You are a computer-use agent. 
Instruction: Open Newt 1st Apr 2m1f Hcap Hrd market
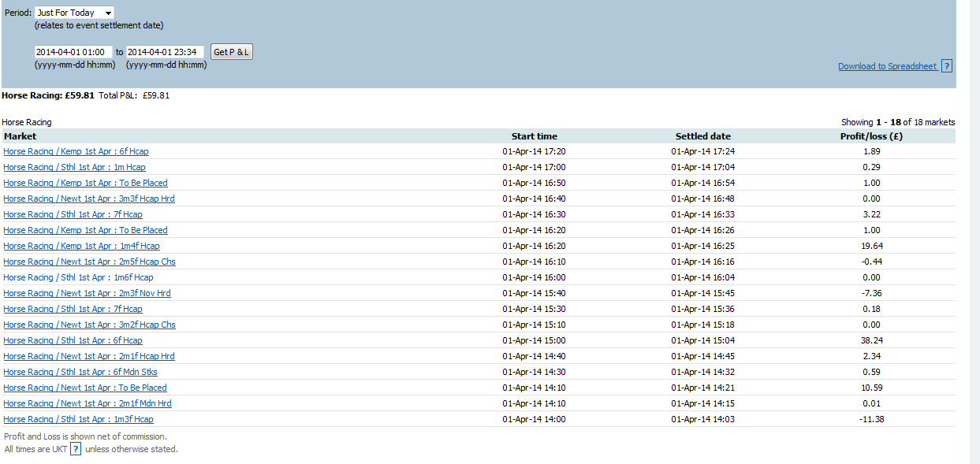click(89, 356)
